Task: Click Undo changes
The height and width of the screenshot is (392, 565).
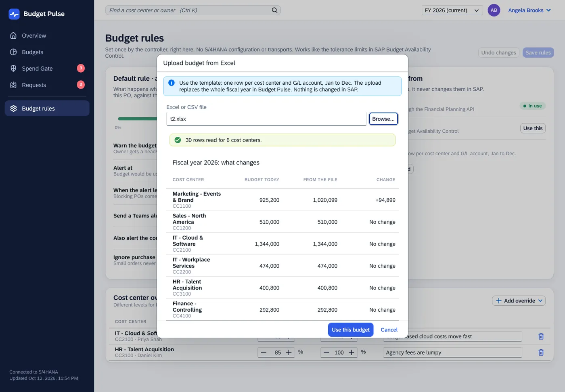Action: click(498, 52)
